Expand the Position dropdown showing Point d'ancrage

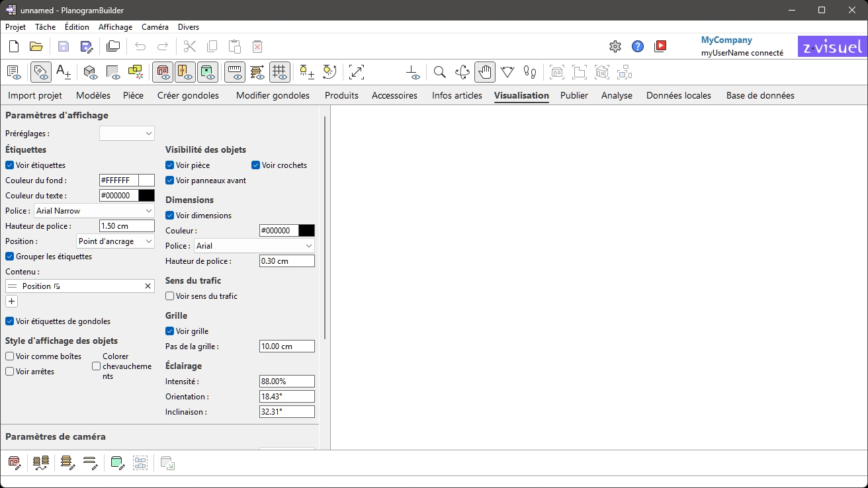click(x=115, y=241)
